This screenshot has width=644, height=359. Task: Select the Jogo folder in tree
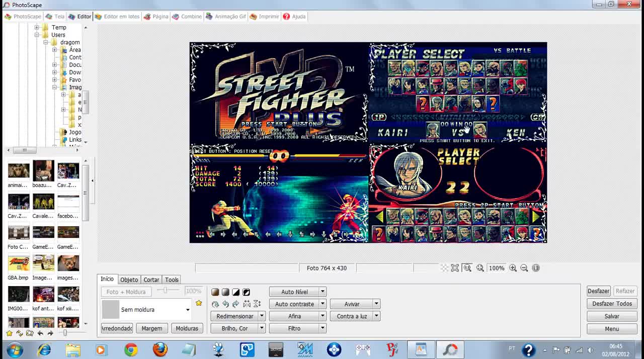[x=75, y=132]
